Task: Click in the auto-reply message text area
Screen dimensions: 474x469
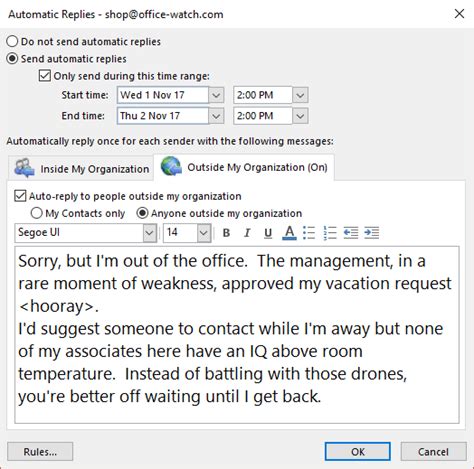Action: (237, 335)
